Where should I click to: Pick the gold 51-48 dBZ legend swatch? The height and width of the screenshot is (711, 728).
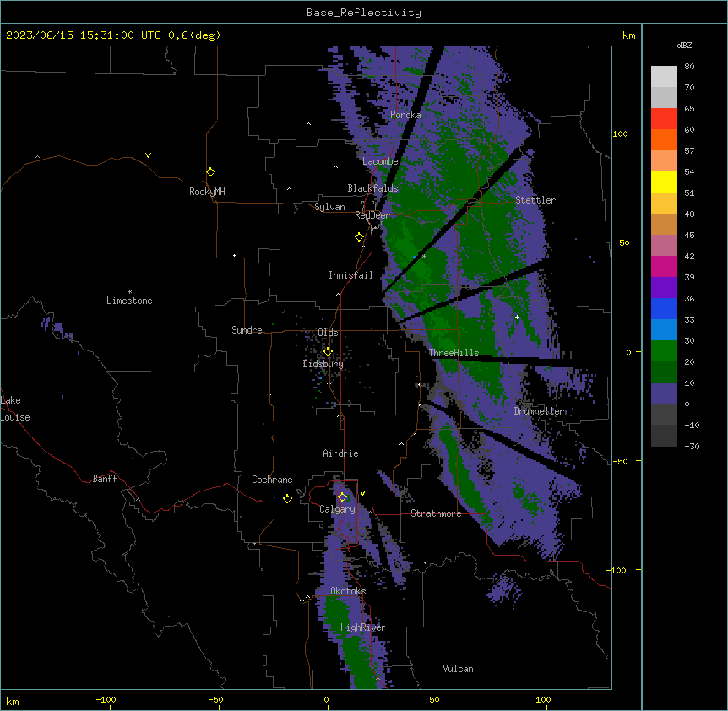[664, 204]
